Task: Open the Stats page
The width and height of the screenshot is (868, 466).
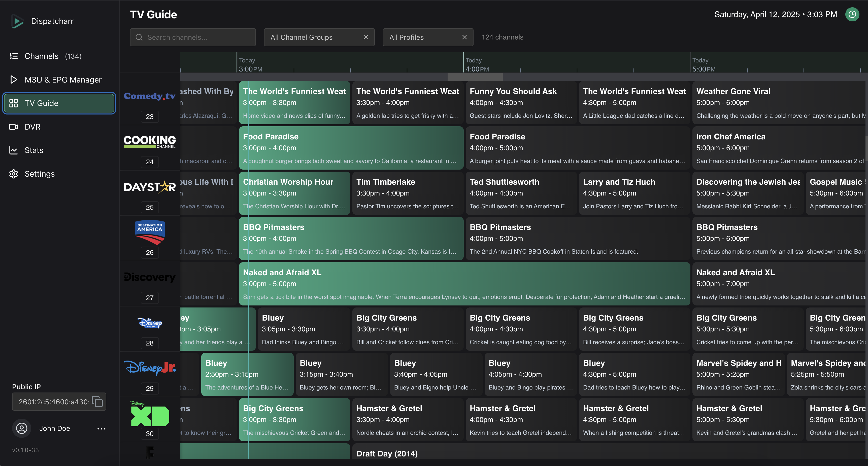Action: (x=34, y=150)
